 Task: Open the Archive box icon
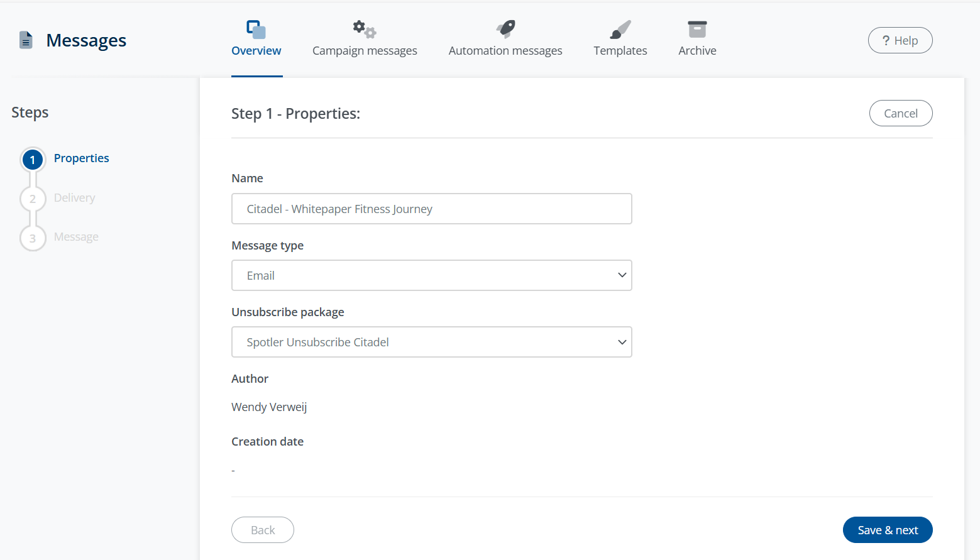697,30
